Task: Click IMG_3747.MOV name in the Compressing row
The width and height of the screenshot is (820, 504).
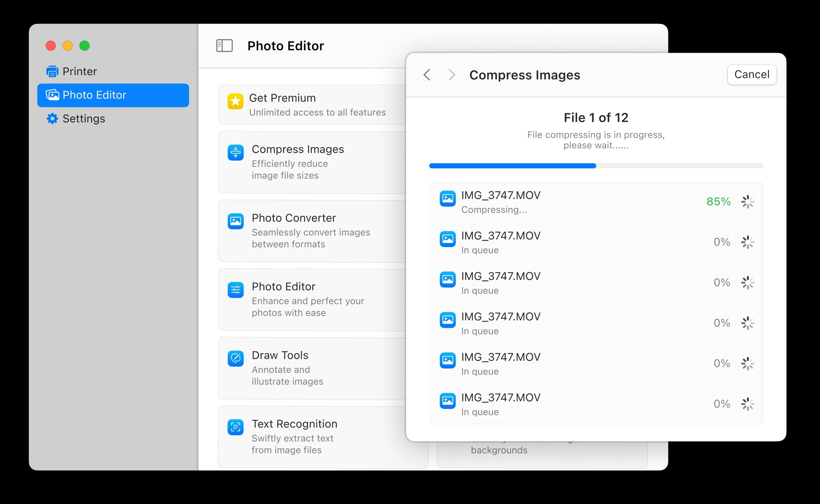Action: (x=501, y=195)
